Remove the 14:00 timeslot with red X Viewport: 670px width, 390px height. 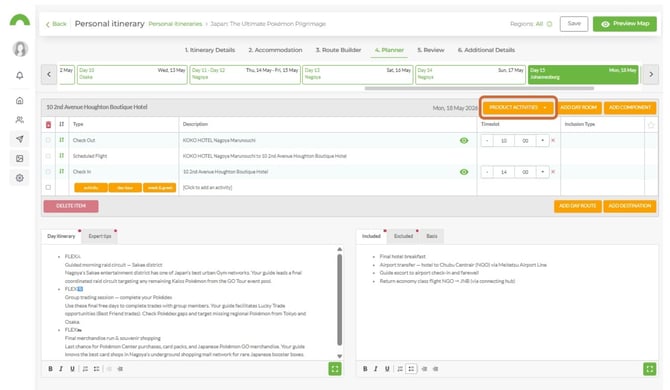[553, 172]
